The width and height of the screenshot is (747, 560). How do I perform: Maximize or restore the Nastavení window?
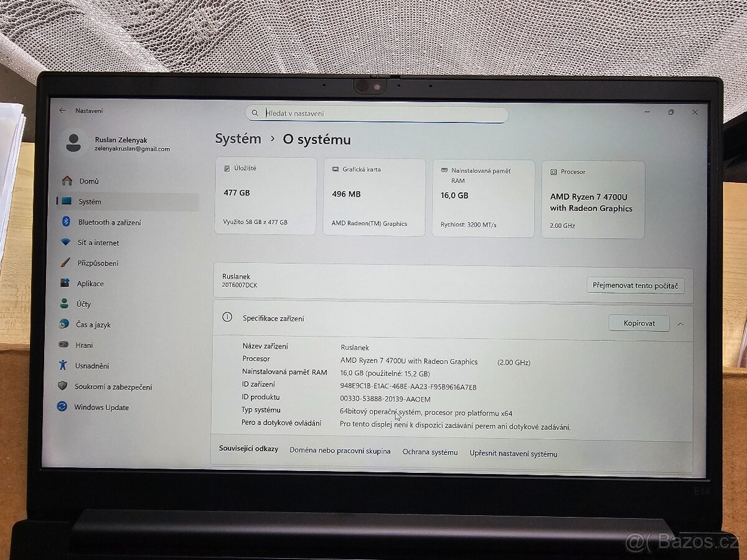(671, 112)
